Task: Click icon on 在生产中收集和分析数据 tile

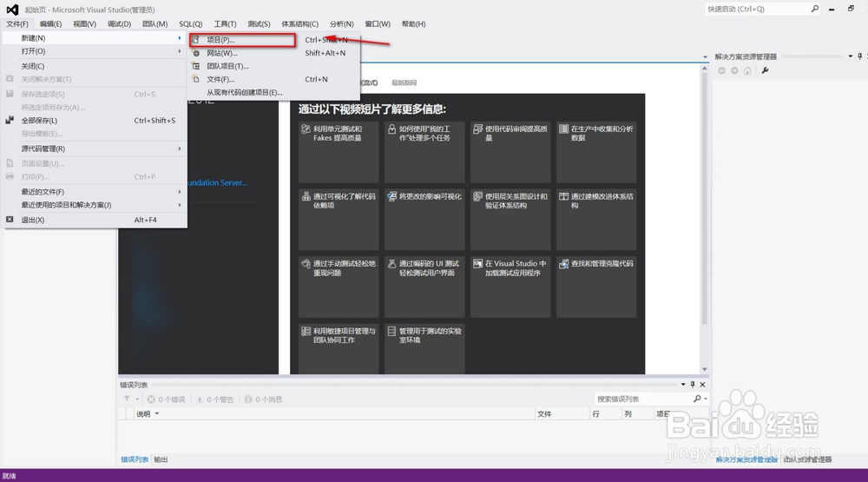Action: click(563, 129)
